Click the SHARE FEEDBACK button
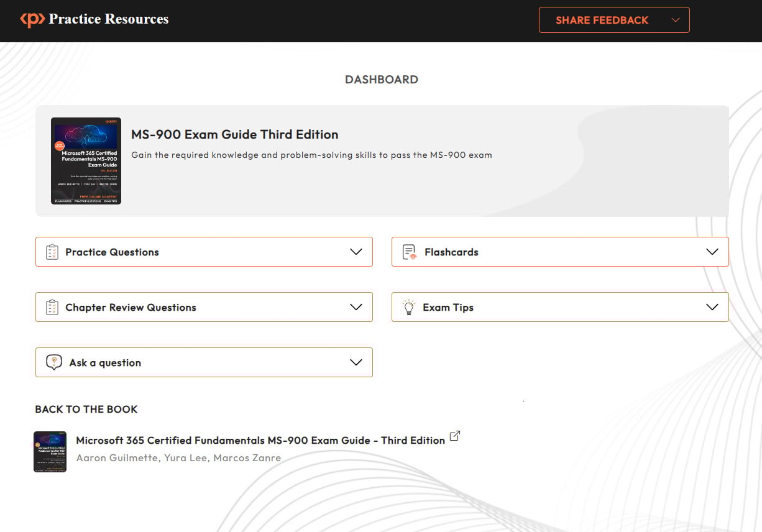 tap(601, 19)
